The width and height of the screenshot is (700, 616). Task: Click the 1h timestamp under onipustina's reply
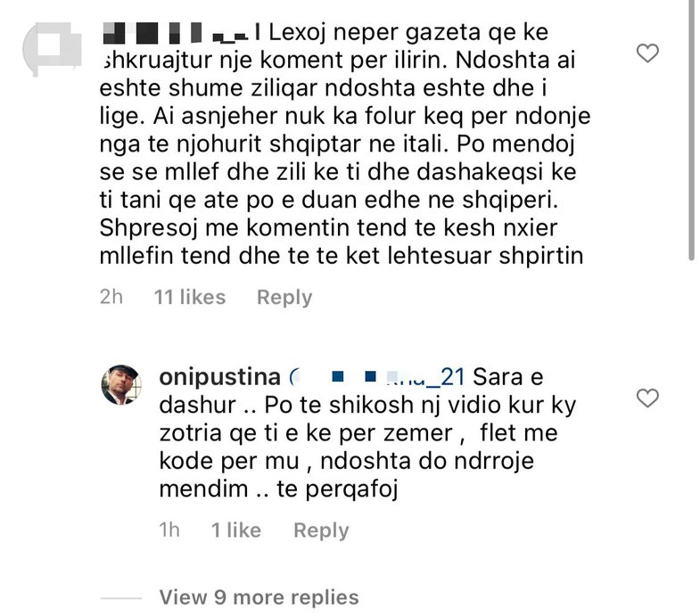pyautogui.click(x=169, y=530)
